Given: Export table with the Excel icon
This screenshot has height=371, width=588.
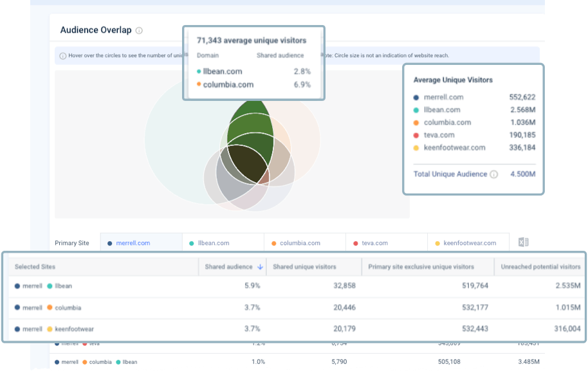Looking at the screenshot, I should 523,242.
